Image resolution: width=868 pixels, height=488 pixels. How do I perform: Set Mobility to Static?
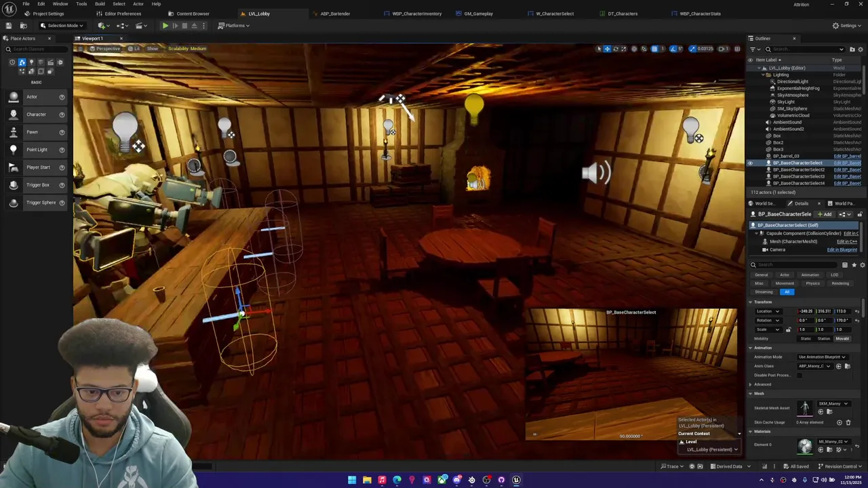(806, 338)
